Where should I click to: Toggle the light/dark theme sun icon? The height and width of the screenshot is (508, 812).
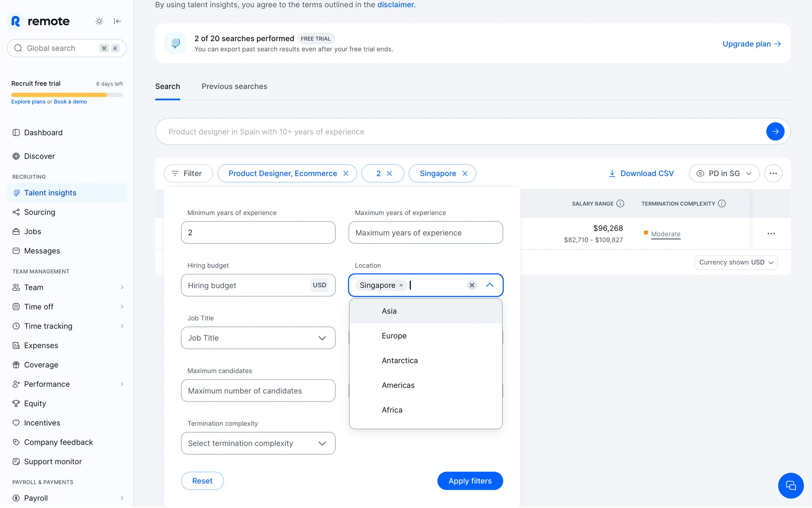point(99,21)
